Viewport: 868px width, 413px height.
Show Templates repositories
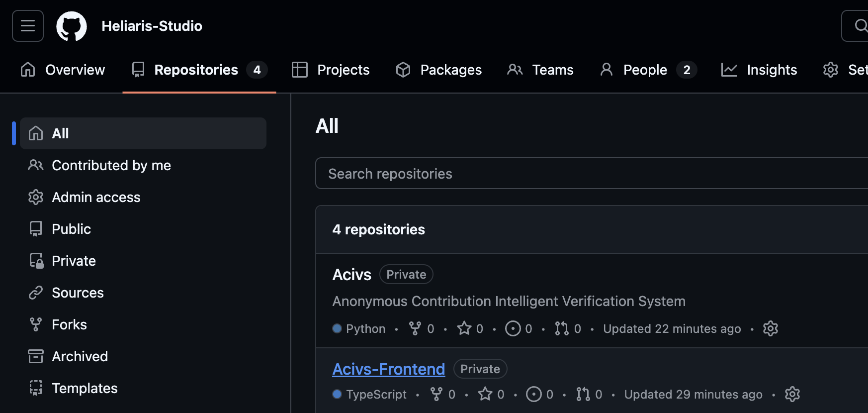143,388
